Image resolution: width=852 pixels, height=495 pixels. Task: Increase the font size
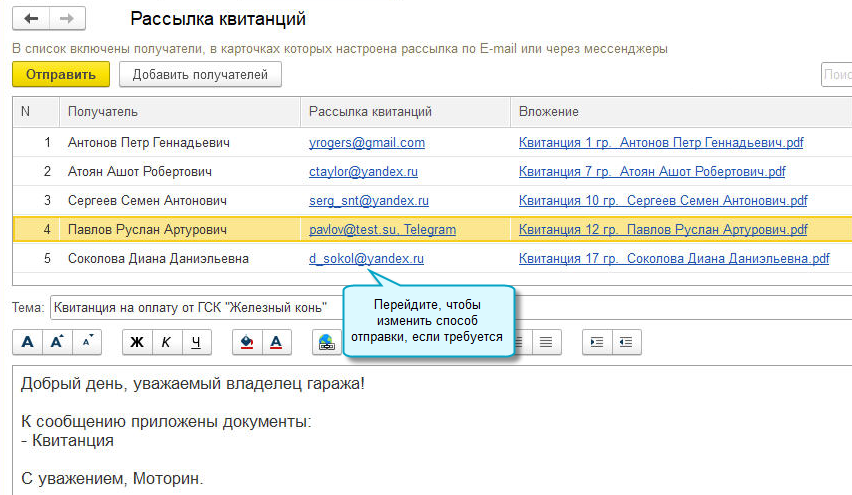(x=57, y=342)
